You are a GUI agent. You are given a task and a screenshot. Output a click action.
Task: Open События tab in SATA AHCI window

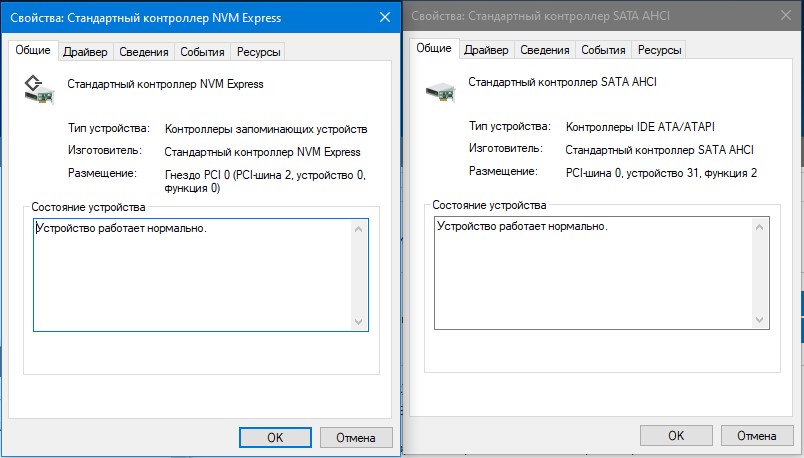(603, 50)
